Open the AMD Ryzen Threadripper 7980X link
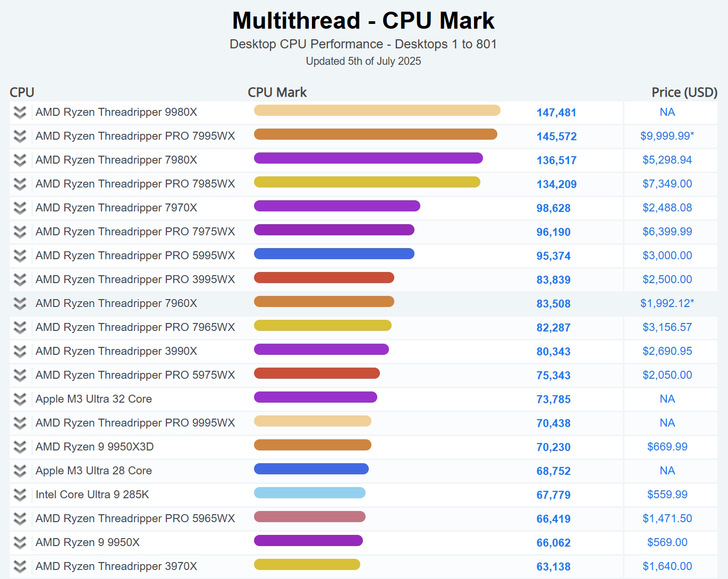The height and width of the screenshot is (579, 728). point(116,160)
